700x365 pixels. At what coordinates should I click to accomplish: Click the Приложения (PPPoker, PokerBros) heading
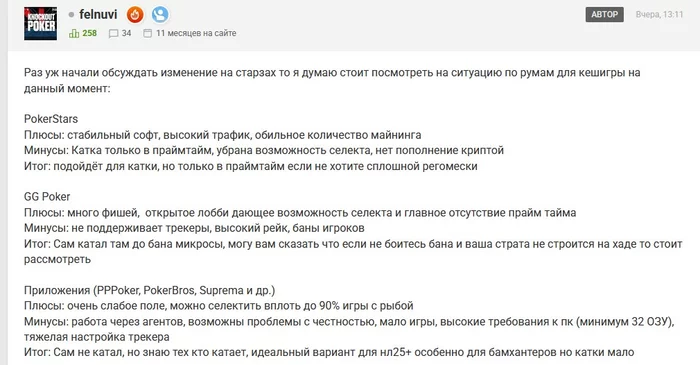click(150, 290)
